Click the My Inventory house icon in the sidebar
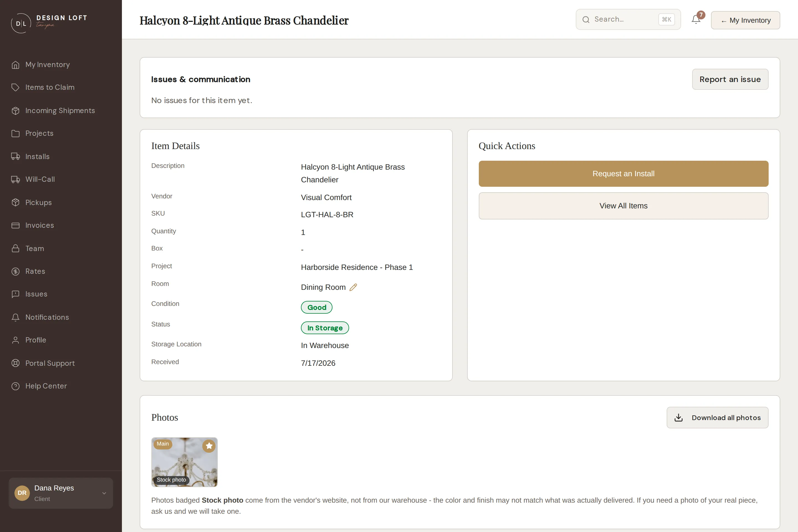Screen dimensions: 798x532 tap(16, 65)
